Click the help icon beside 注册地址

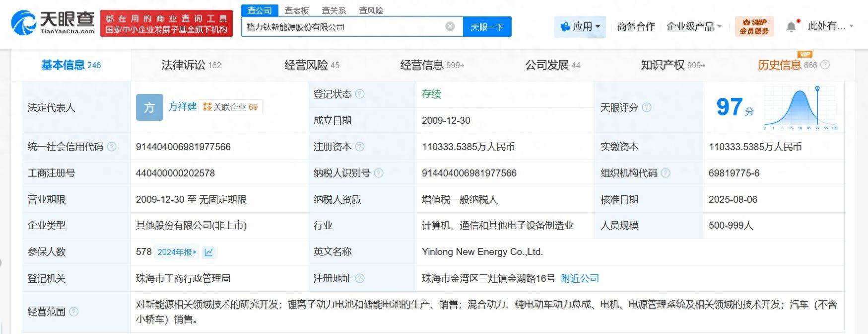tap(360, 278)
